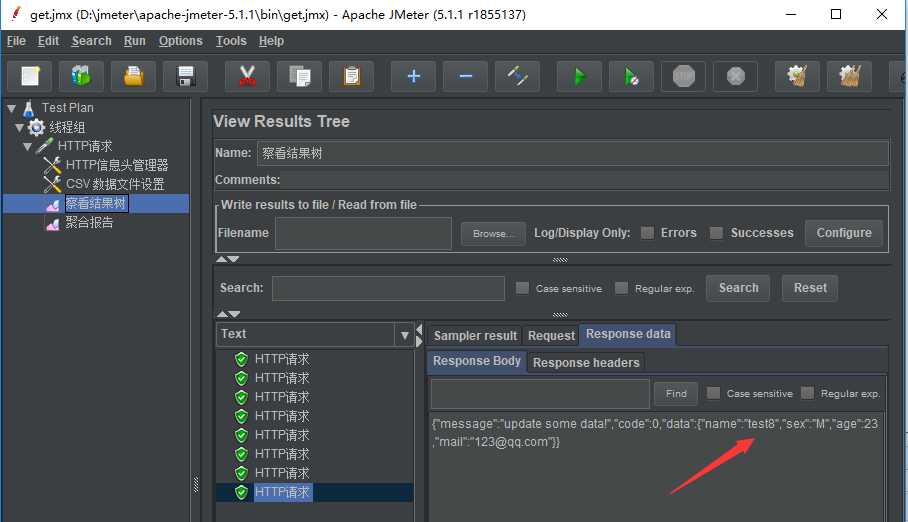
Task: Toggle Regular exp. in Search row
Action: click(621, 288)
